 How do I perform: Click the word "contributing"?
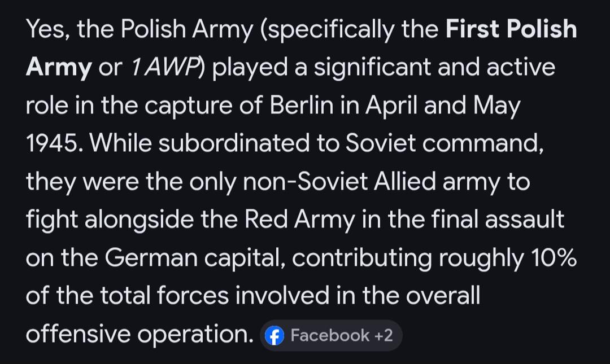tap(361, 258)
